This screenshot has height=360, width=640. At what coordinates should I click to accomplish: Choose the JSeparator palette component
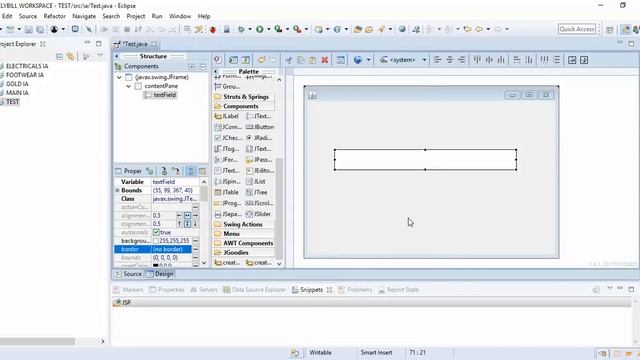pos(227,214)
